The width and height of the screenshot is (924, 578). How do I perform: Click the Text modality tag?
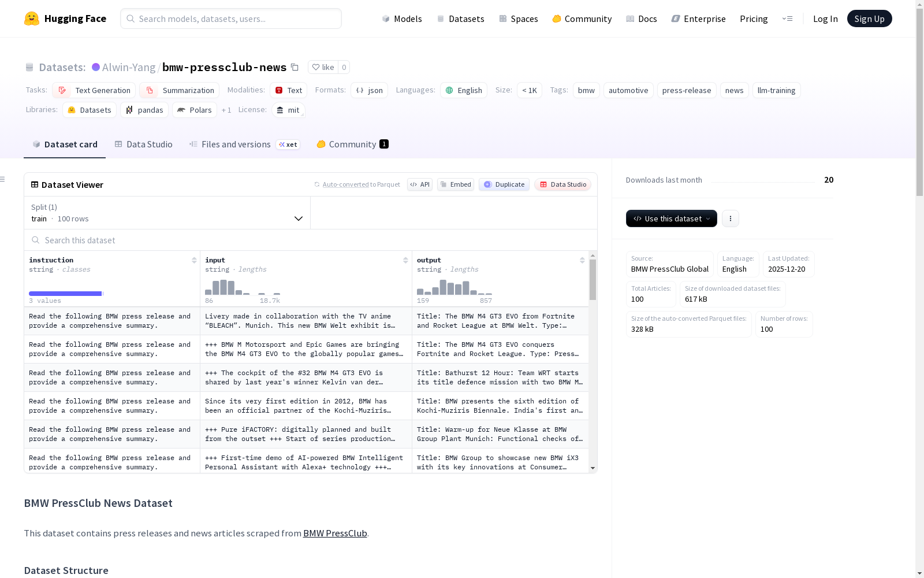pyautogui.click(x=288, y=90)
